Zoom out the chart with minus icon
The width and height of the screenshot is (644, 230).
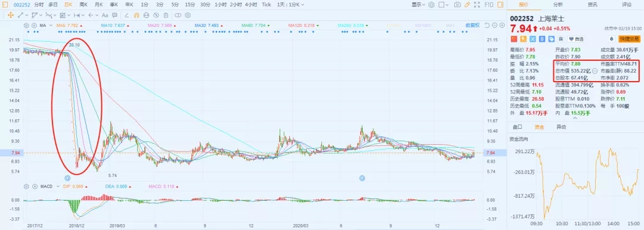point(495,26)
